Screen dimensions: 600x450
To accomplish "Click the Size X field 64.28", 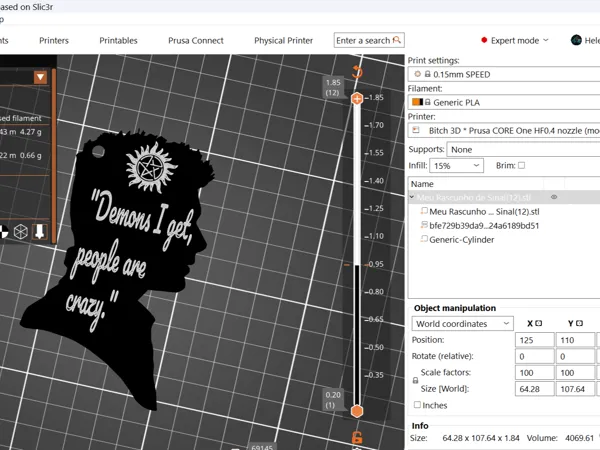I will tap(535, 389).
